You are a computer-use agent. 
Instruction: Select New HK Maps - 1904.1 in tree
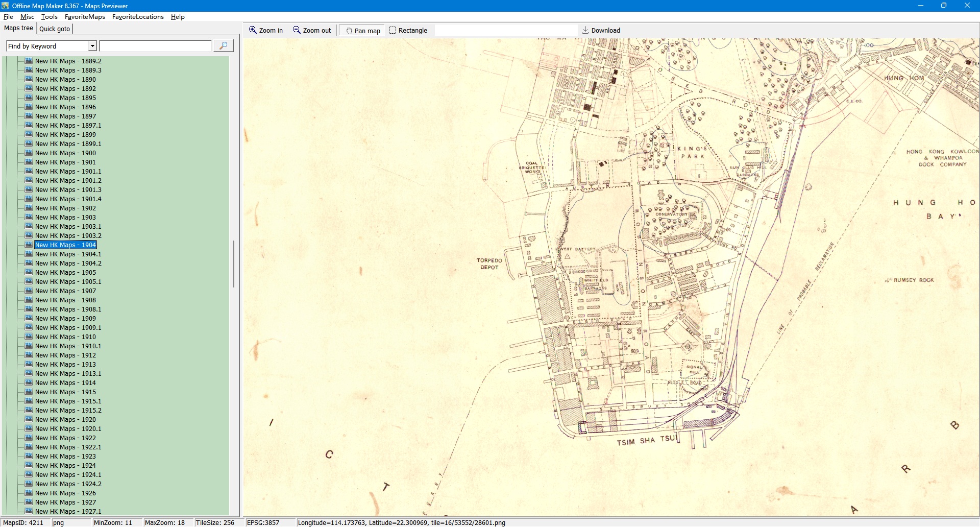click(x=68, y=254)
